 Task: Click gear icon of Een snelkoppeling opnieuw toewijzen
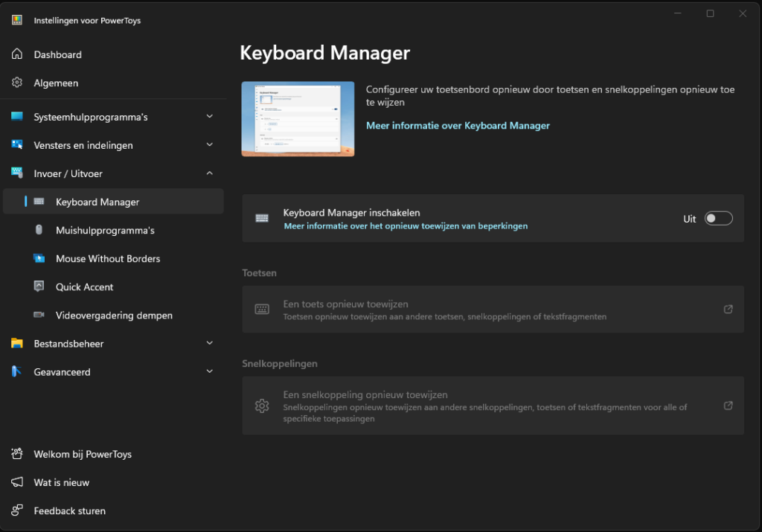point(262,406)
